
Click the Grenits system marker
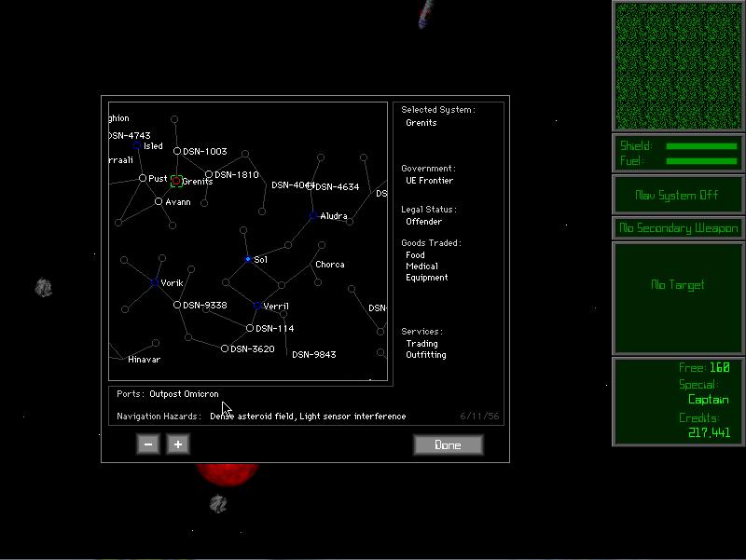pyautogui.click(x=176, y=181)
